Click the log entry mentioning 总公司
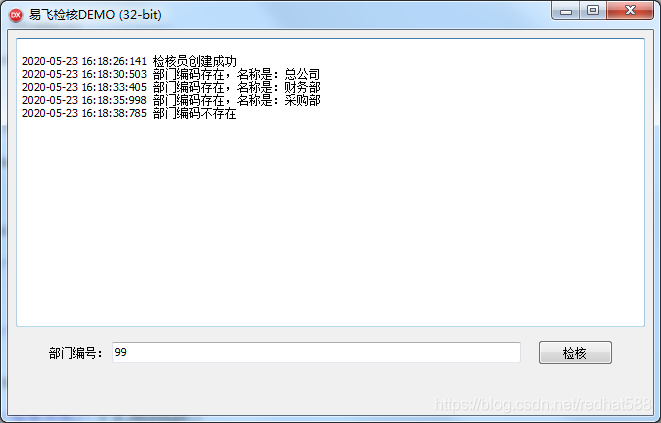Viewport: 661px width, 423px height. (x=171, y=75)
